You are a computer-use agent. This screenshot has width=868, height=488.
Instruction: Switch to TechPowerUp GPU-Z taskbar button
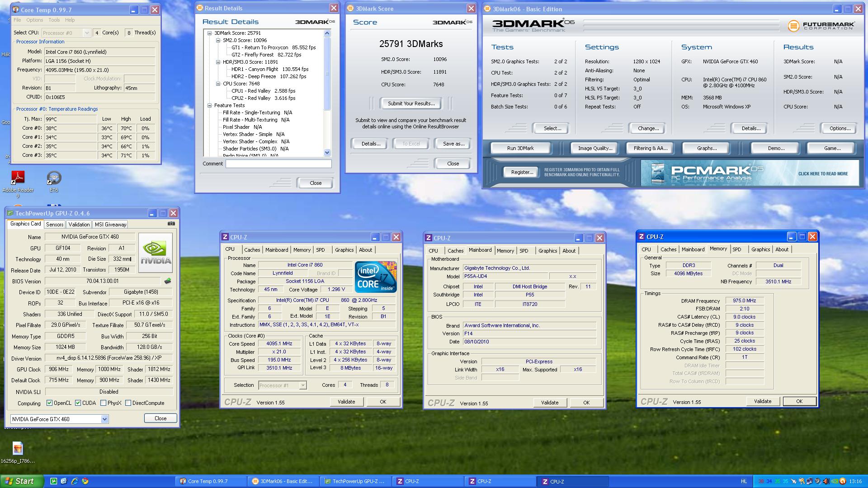(x=355, y=481)
